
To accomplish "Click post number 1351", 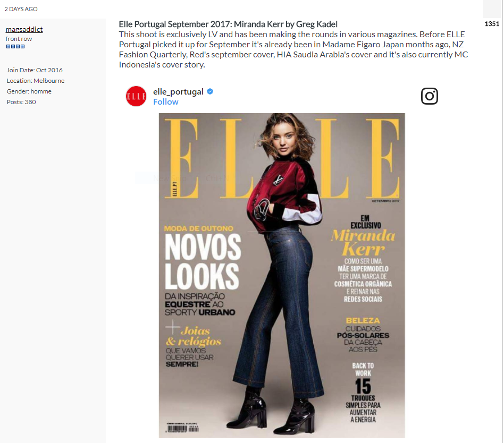I will tap(492, 24).
